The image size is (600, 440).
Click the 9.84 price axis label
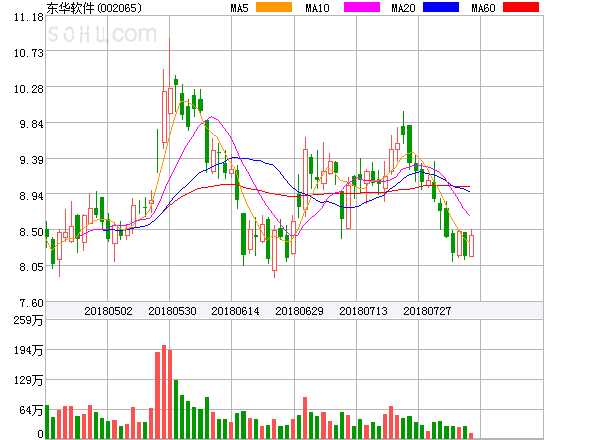tap(31, 124)
